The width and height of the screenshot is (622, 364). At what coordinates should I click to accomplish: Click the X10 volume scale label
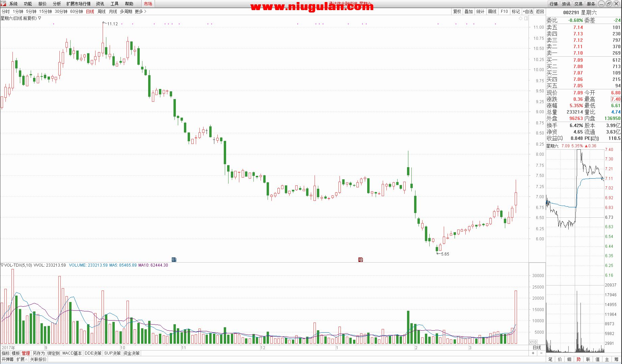pos(533,342)
